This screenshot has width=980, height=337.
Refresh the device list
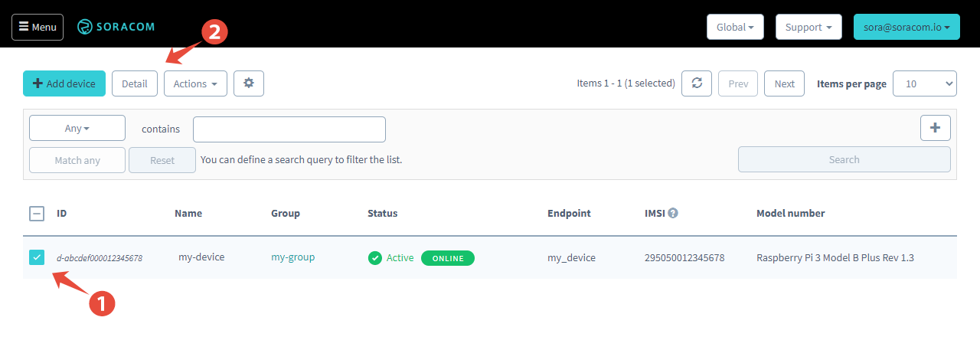697,83
